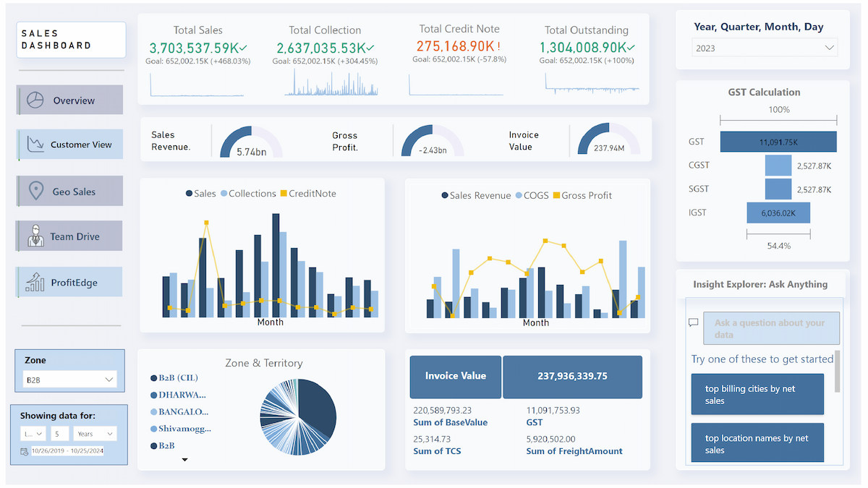Click the CGST bar in GST Calculation

click(x=778, y=166)
